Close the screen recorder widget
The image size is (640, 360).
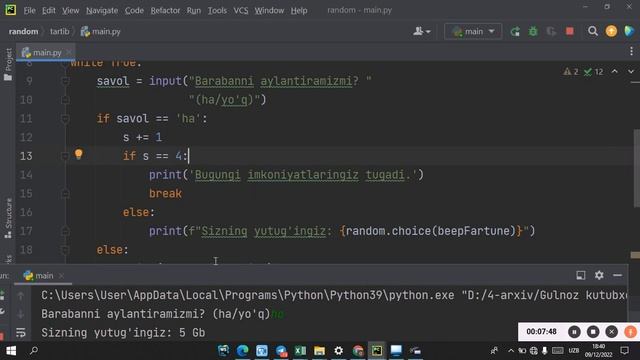point(611,332)
